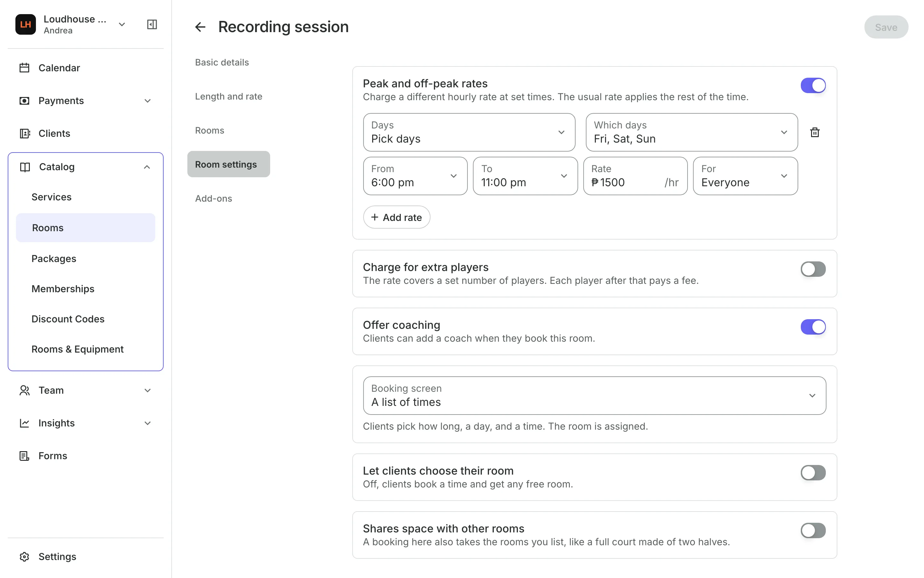Click the Rate input field
924x578 pixels.
(635, 176)
